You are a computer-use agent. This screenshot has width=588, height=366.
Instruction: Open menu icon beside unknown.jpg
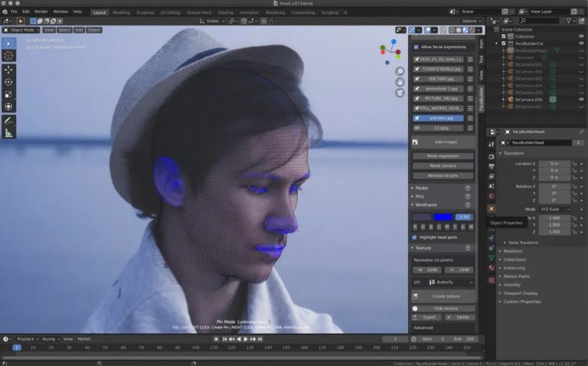pos(470,118)
